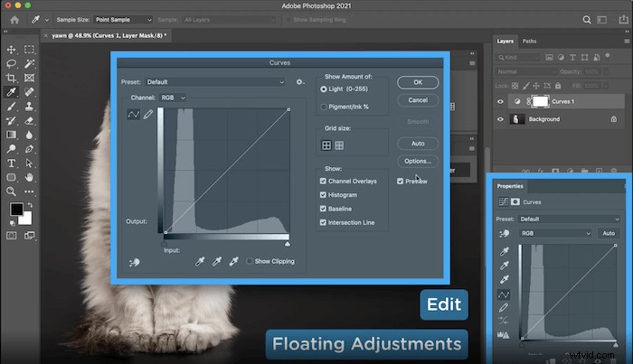
Task: Select the Brush tool
Action: pos(11,107)
